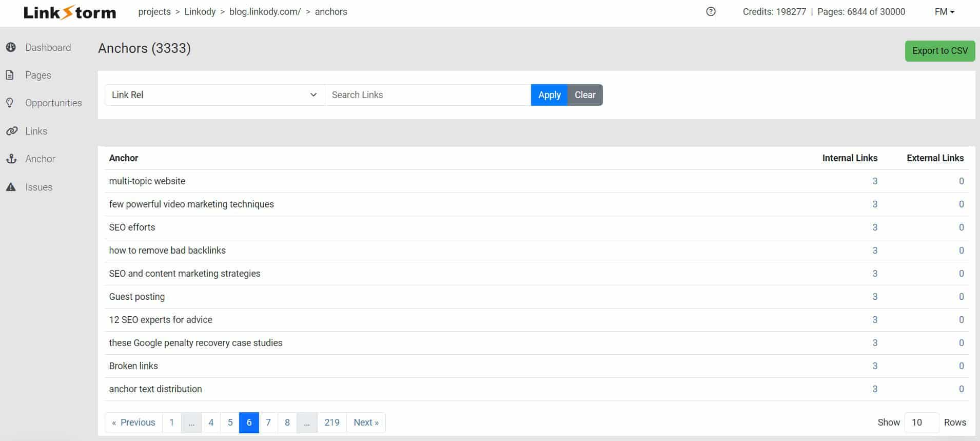Change the rows-per-page value field
Image resolution: width=980 pixels, height=441 pixels.
coord(921,422)
